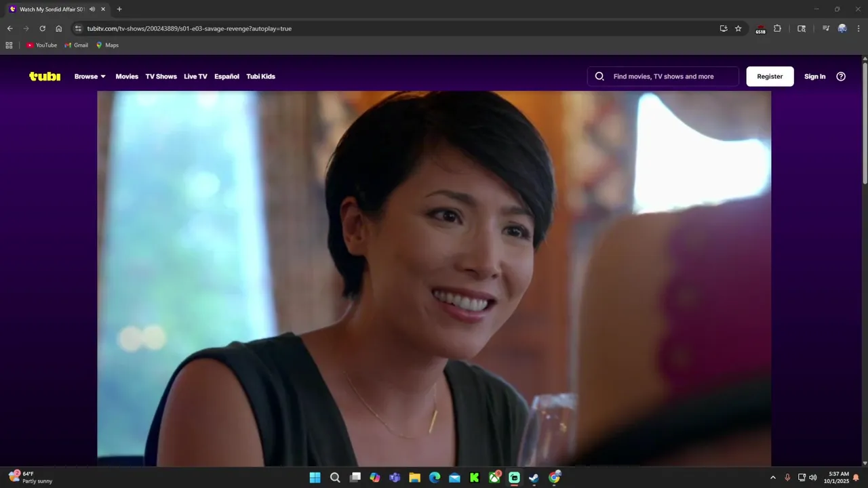This screenshot has width=868, height=488.
Task: Open a new browser tab
Action: coord(119,9)
